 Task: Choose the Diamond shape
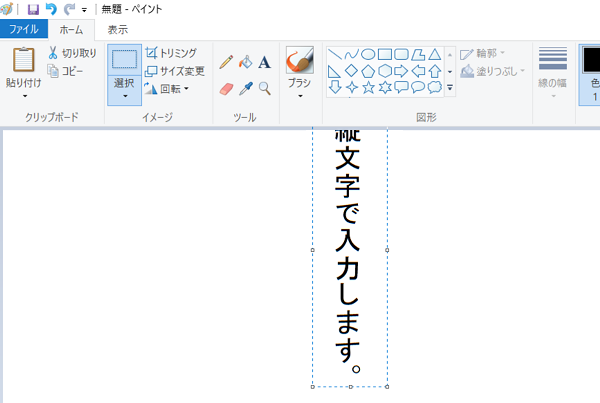tap(351, 71)
